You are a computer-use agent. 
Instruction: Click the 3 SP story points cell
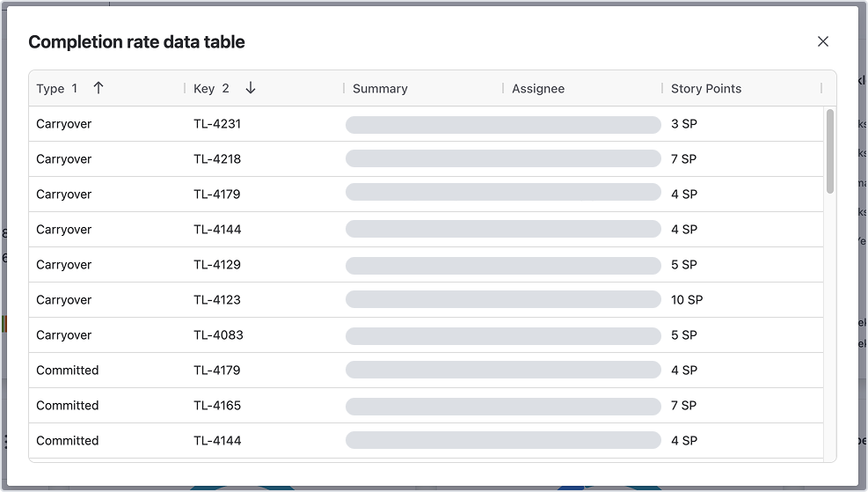pos(683,124)
